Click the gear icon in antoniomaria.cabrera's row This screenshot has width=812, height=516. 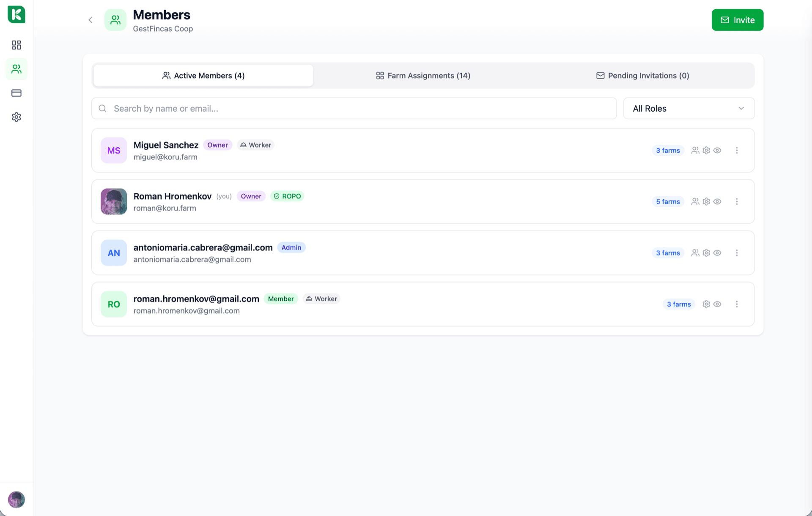click(x=706, y=253)
